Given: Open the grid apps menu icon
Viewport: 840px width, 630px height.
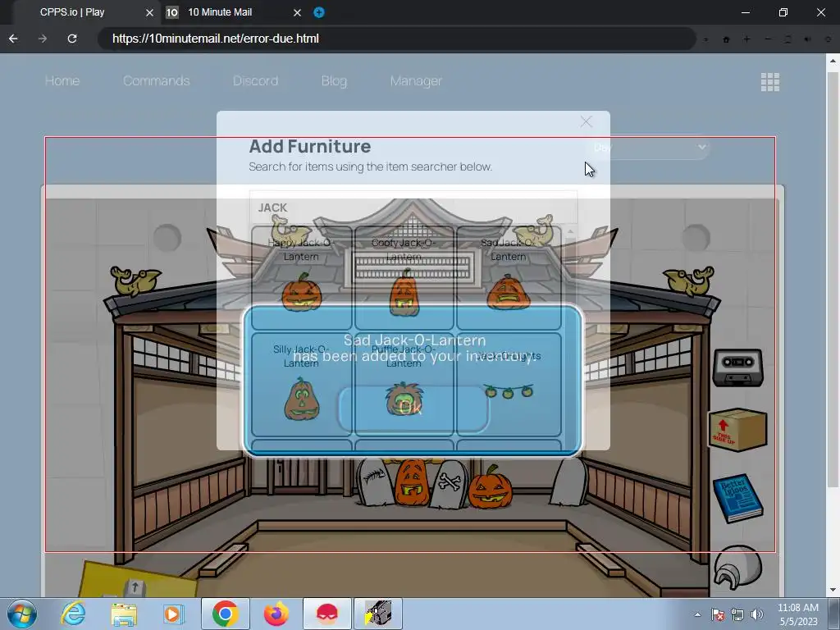Looking at the screenshot, I should click(x=769, y=82).
